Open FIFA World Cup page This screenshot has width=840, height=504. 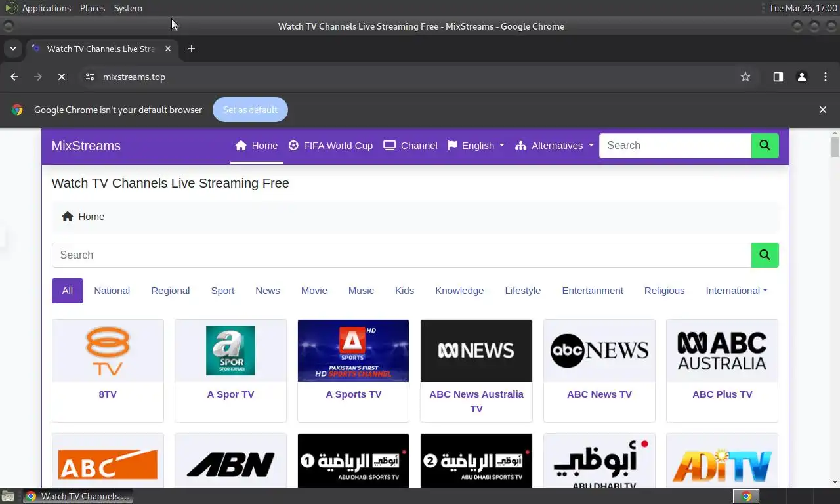click(331, 146)
